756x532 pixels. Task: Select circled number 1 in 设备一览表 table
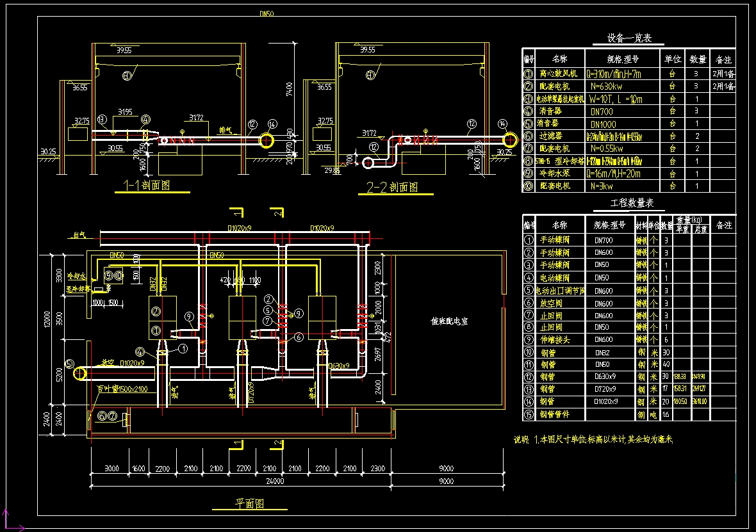point(529,74)
